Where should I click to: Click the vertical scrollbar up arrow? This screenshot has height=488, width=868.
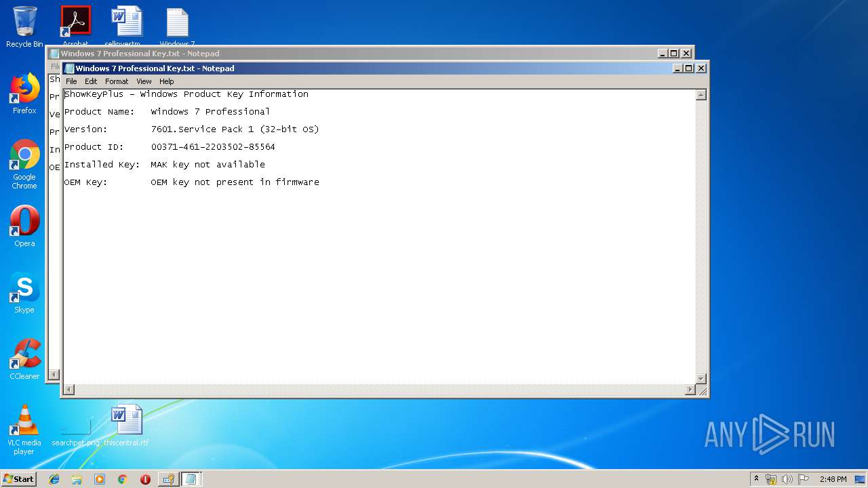(701, 95)
